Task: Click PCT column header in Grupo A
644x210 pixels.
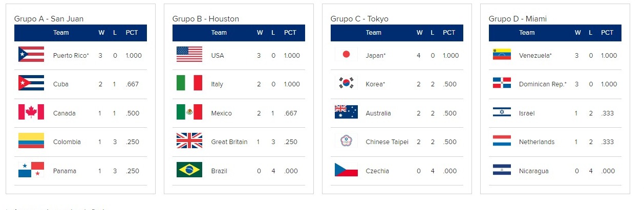Action: tap(132, 33)
